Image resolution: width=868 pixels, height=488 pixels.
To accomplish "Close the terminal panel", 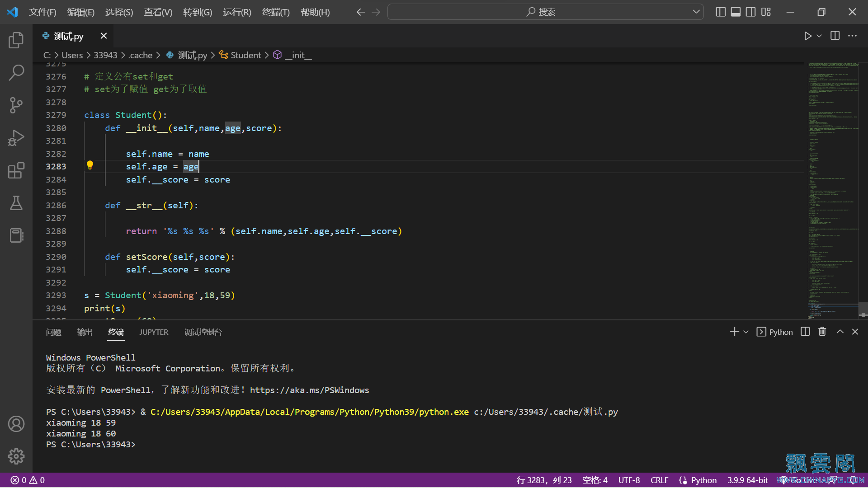I will coord(855,332).
